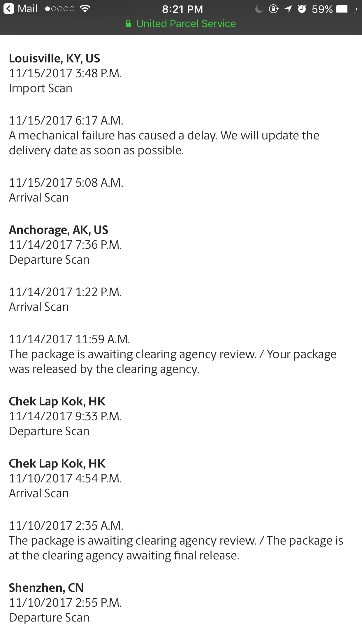Return to Mail via the Mail label

27,9
